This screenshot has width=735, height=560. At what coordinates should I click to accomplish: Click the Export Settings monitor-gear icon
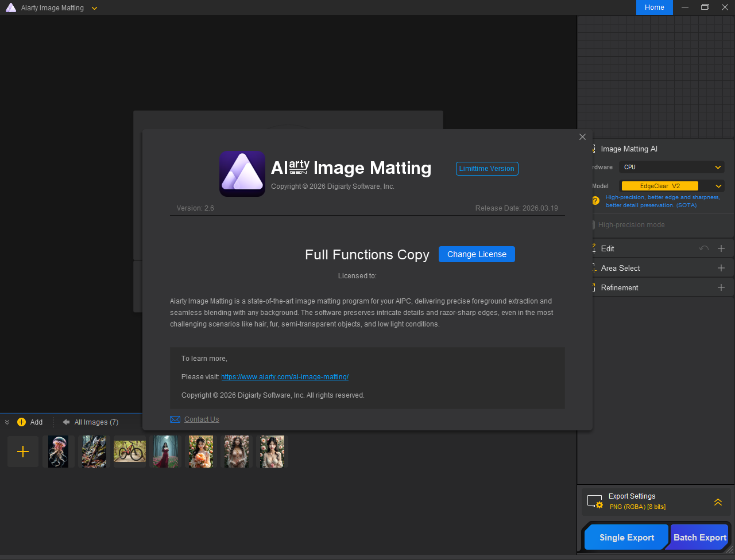point(595,501)
